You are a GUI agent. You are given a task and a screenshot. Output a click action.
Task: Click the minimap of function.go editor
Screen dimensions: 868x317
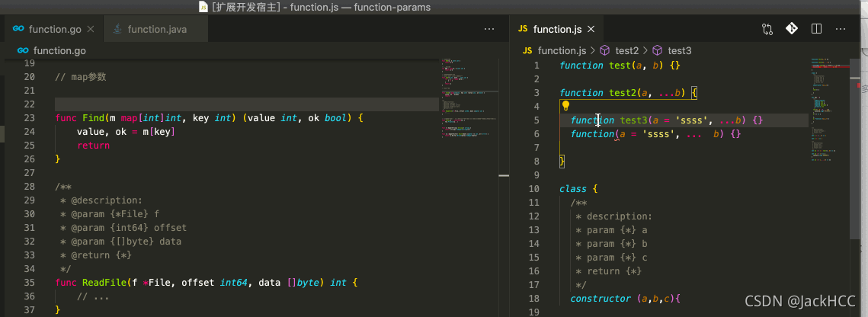(x=469, y=100)
